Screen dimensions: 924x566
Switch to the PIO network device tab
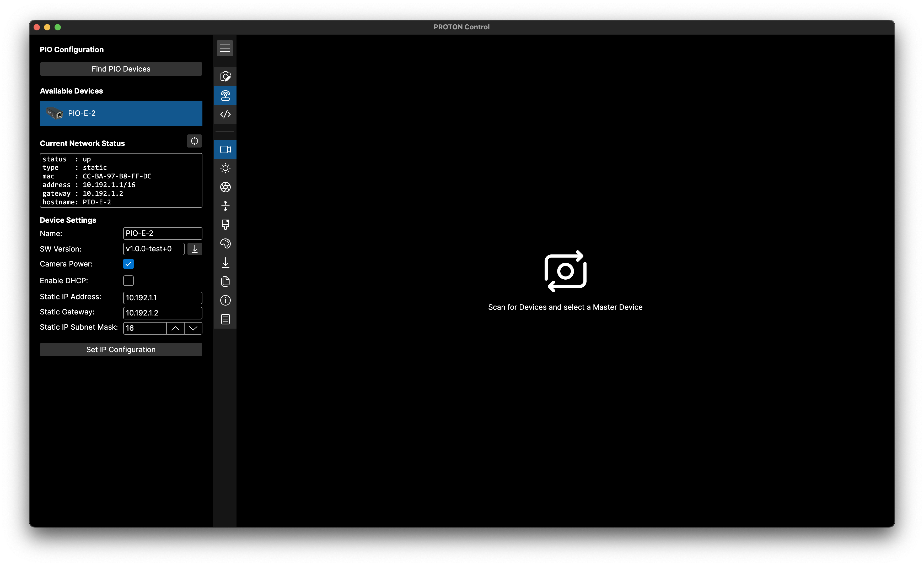coord(225,95)
